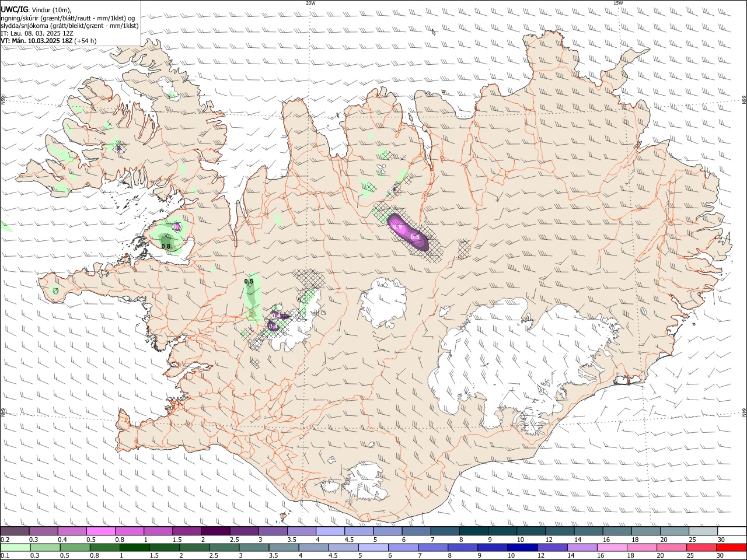Viewport: 747px width, 560px height.
Task: Click the snow legend swatch labeled 3.5
Action: tap(301, 531)
